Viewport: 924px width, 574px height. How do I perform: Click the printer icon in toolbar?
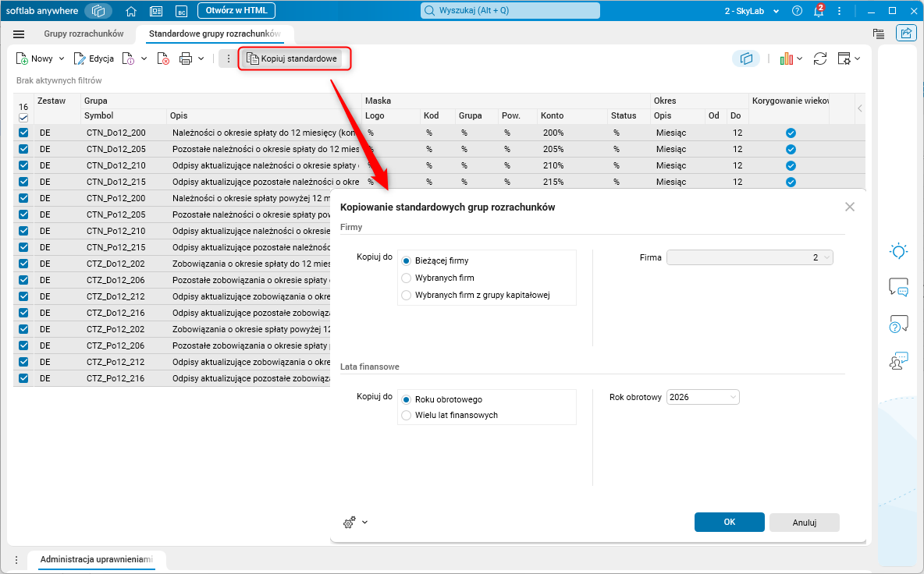[x=186, y=58]
